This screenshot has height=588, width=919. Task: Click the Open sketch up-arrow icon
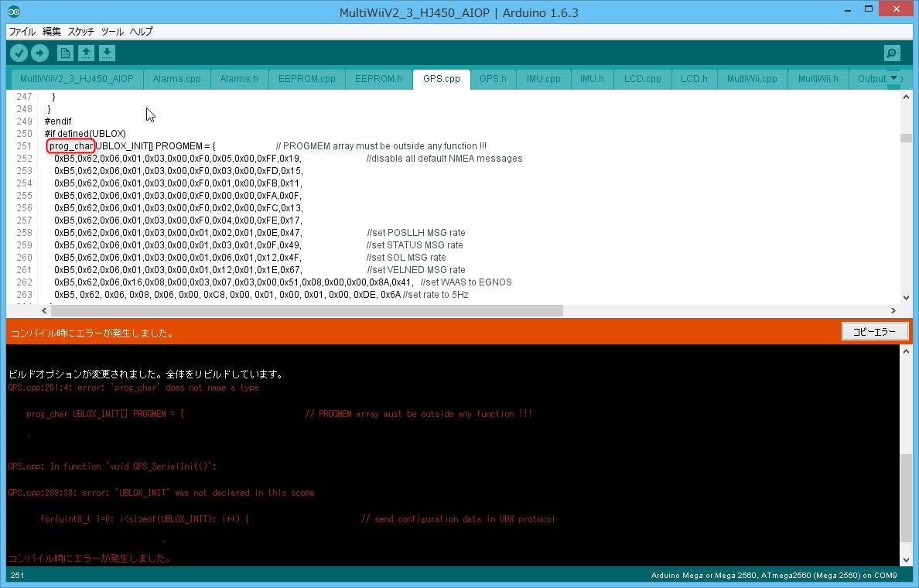87,53
